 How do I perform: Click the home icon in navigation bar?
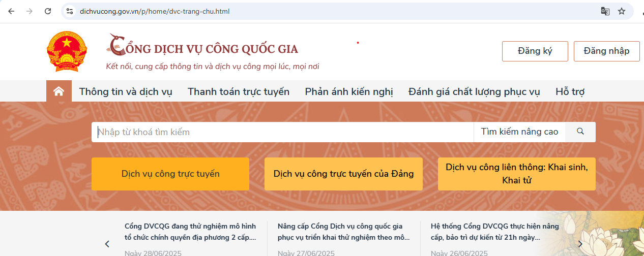pos(59,91)
